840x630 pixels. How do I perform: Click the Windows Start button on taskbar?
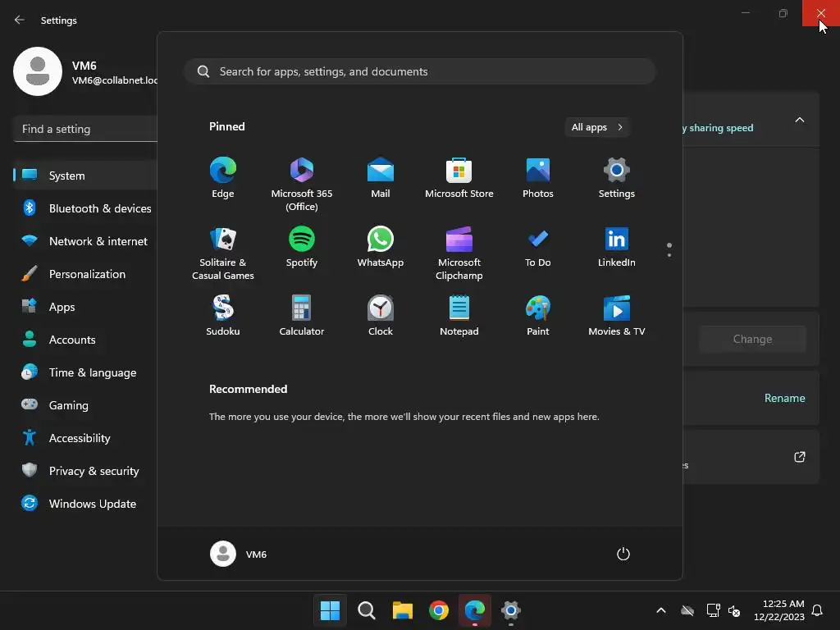(x=330, y=610)
